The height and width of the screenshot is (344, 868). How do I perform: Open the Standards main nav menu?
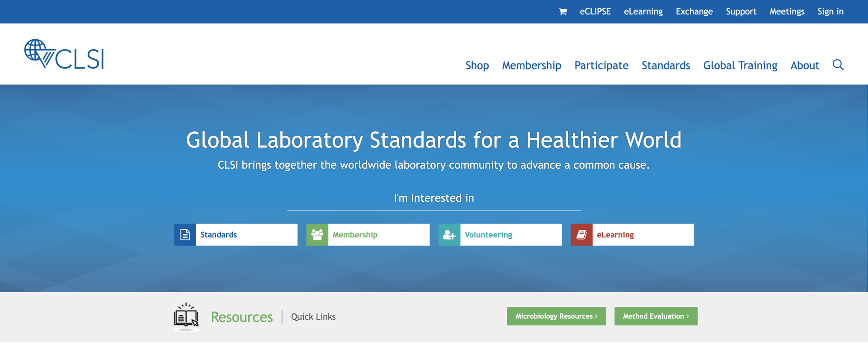(665, 65)
